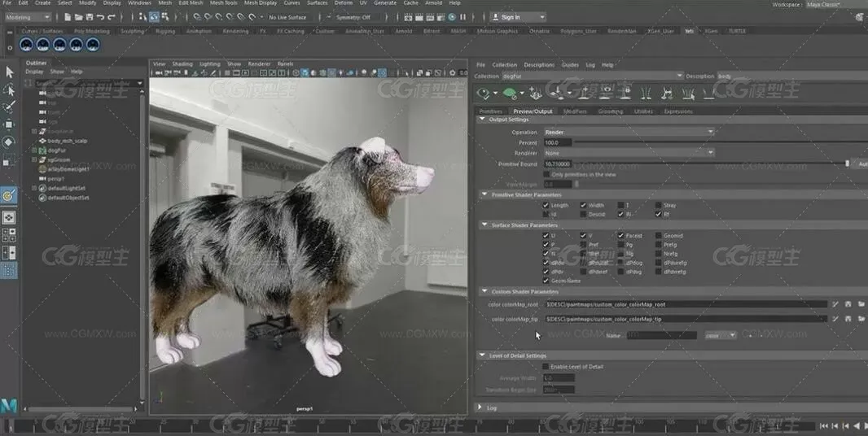Viewport: 868px width, 436px height.
Task: Go to start of playback range
Action: pyautogui.click(x=823, y=425)
